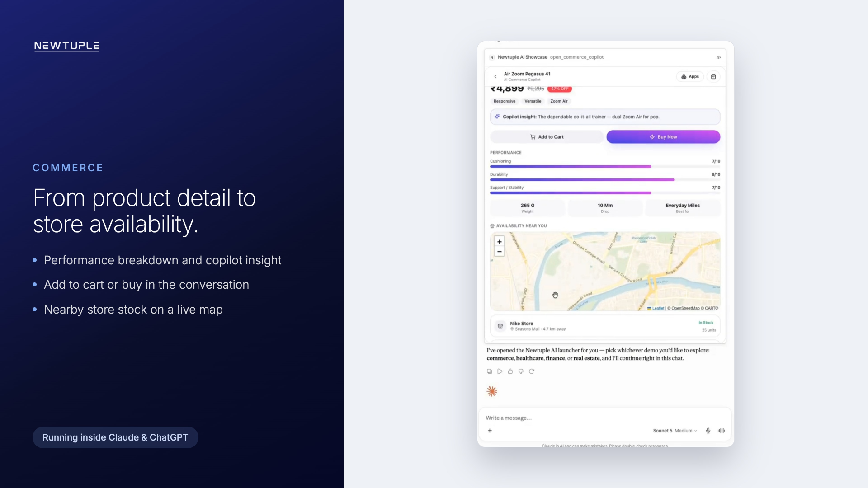Click the 47% OFF badge
The width and height of the screenshot is (868, 488).
pos(560,89)
